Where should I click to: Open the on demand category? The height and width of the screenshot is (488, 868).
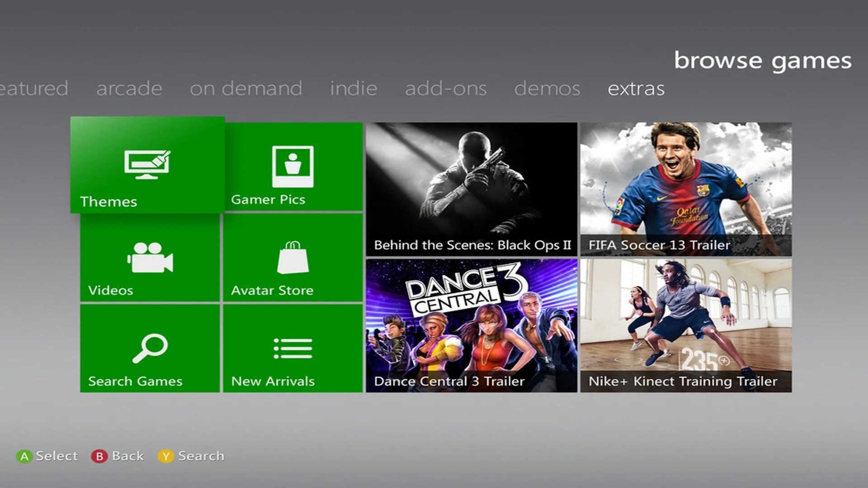[245, 89]
